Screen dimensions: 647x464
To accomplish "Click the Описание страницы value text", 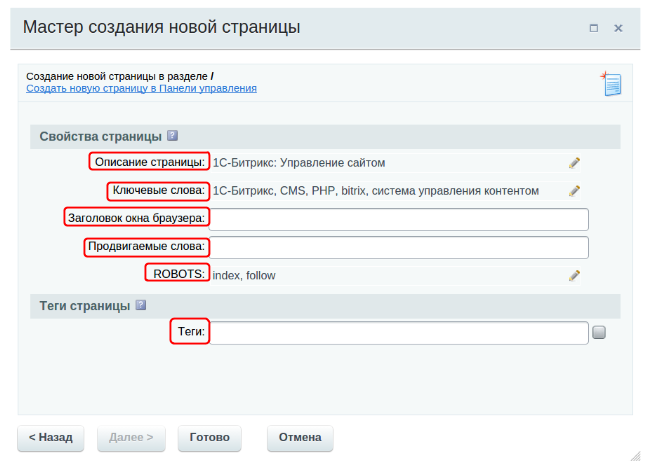I will coord(299,163).
